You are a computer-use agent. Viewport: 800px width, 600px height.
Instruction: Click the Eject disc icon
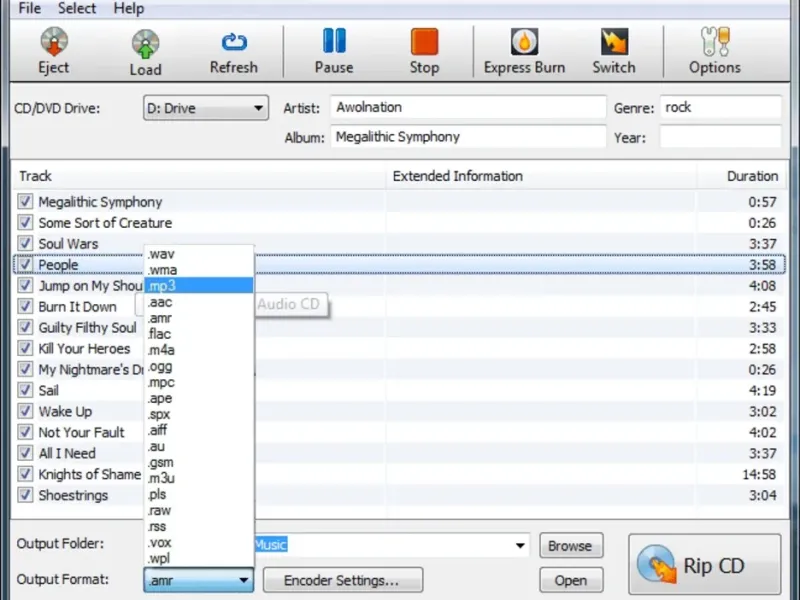54,42
